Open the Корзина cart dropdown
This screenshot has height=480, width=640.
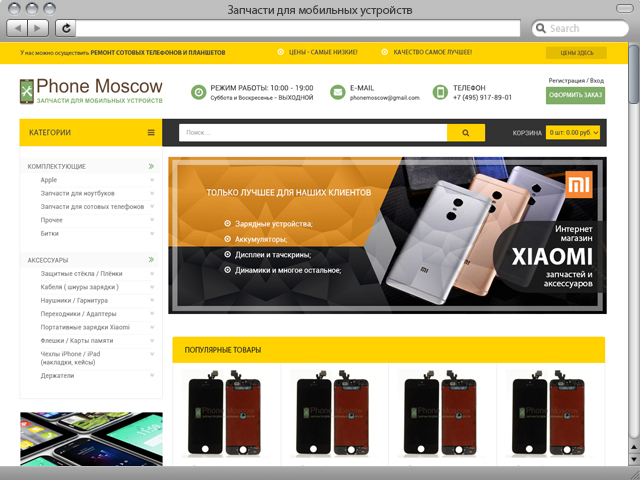pos(573,132)
